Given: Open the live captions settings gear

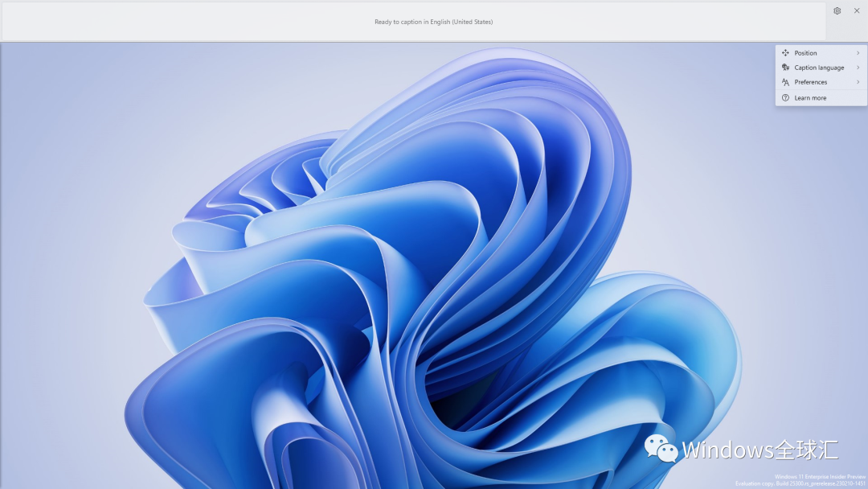Looking at the screenshot, I should (837, 11).
